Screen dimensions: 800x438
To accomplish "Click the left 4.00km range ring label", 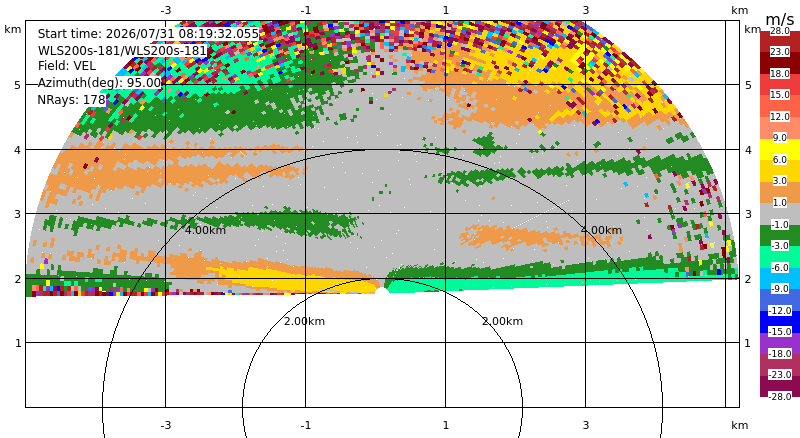I will pos(205,230).
